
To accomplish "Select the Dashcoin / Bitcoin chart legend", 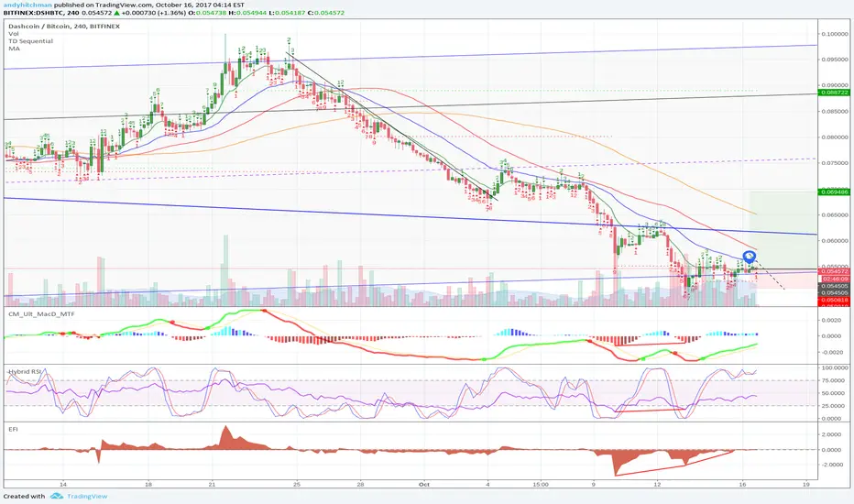I will (x=64, y=27).
